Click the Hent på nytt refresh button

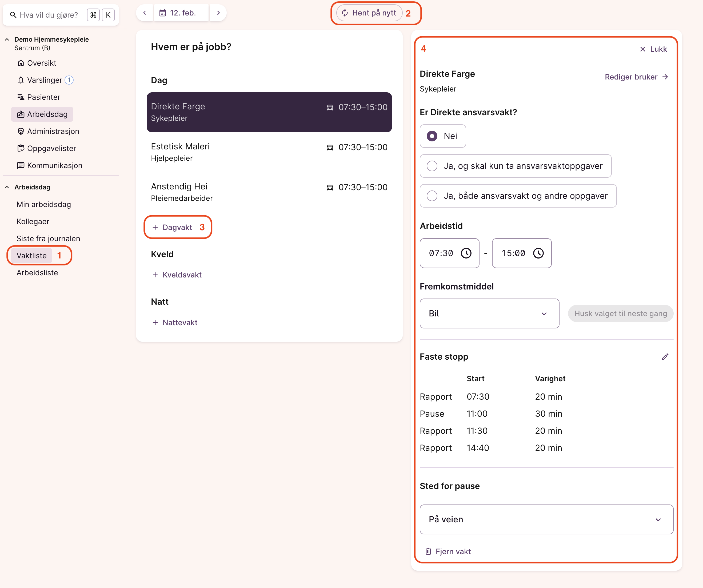[x=369, y=13]
